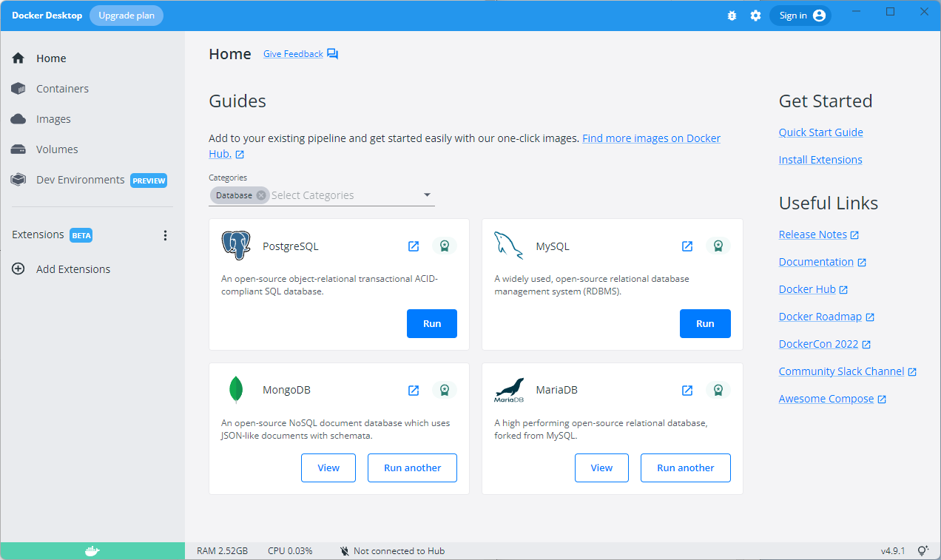Open Extensions three-dot menu
The height and width of the screenshot is (560, 941).
pyautogui.click(x=165, y=235)
